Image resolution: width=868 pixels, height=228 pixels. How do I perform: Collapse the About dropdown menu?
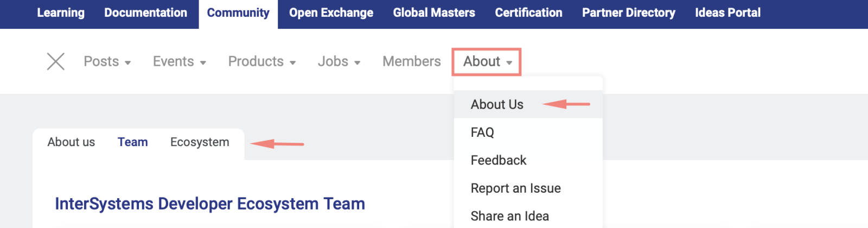[487, 61]
